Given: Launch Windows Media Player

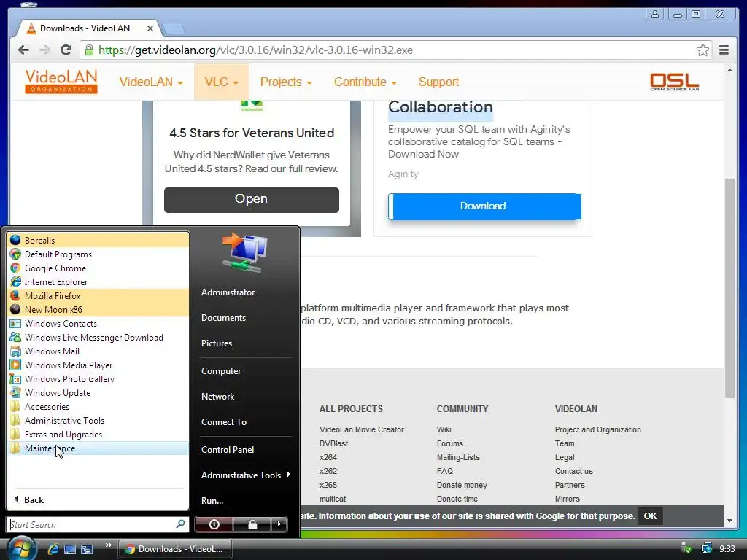Looking at the screenshot, I should point(98,365).
